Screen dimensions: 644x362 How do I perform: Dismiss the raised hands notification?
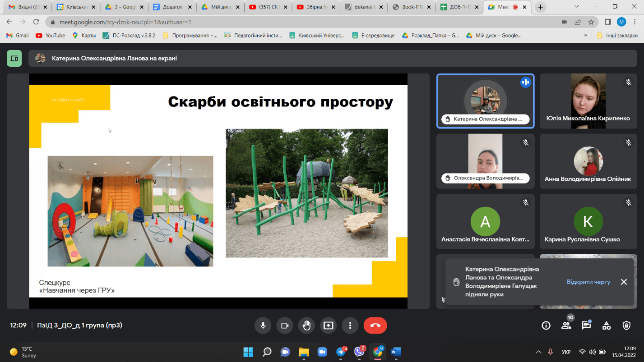coord(624,282)
